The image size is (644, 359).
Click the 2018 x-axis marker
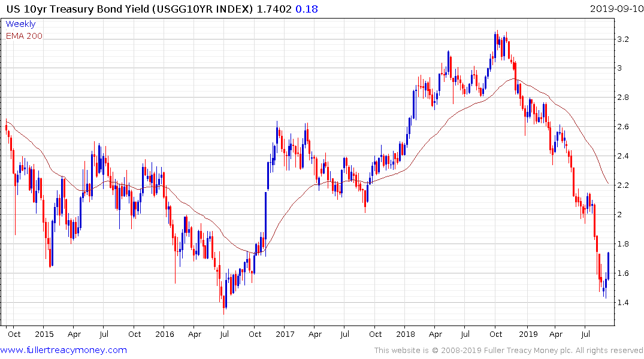coord(406,334)
